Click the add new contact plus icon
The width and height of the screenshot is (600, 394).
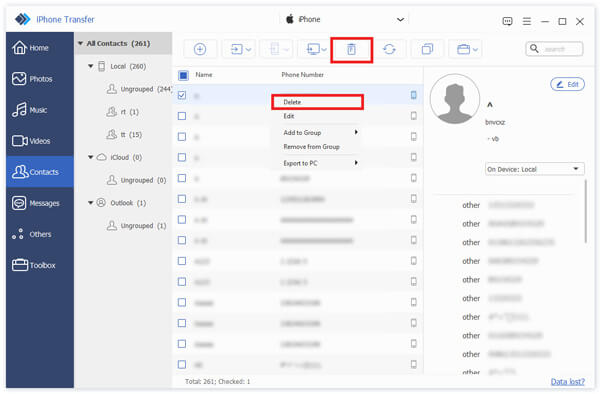[200, 49]
